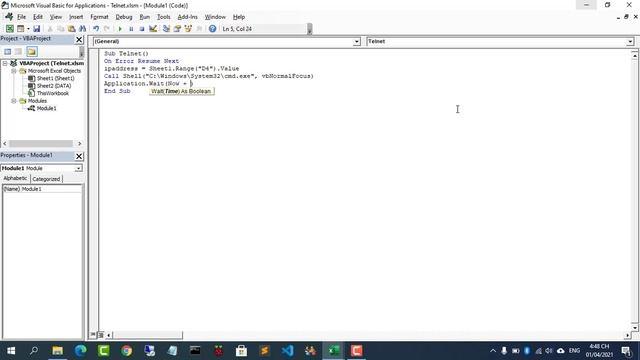640x360 pixels.
Task: Open Visual Basic Help question mark icon
Action: pyautogui.click(x=212, y=29)
